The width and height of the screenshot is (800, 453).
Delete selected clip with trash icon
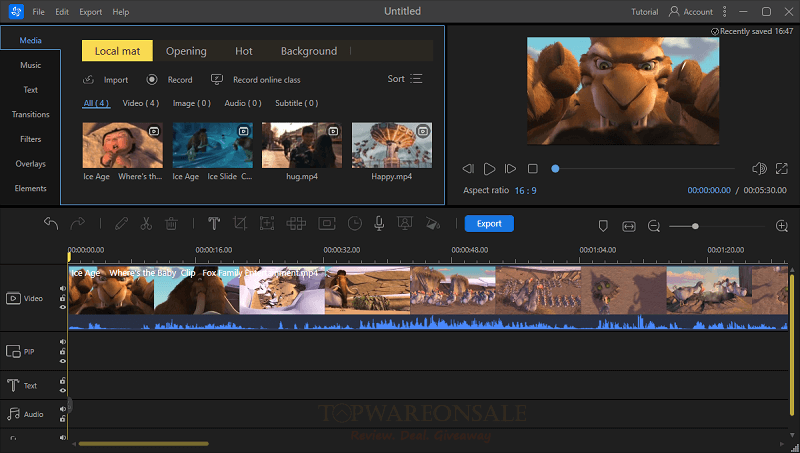click(x=171, y=223)
